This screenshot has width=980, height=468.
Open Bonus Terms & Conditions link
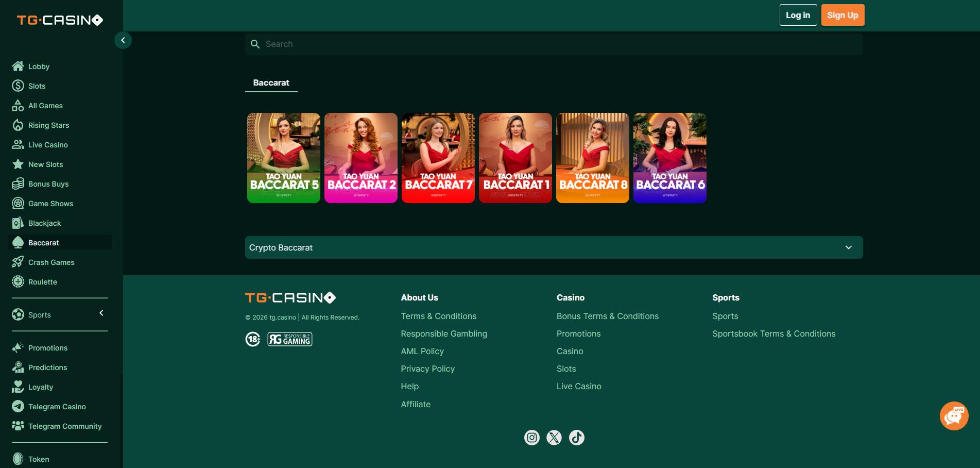(x=608, y=316)
